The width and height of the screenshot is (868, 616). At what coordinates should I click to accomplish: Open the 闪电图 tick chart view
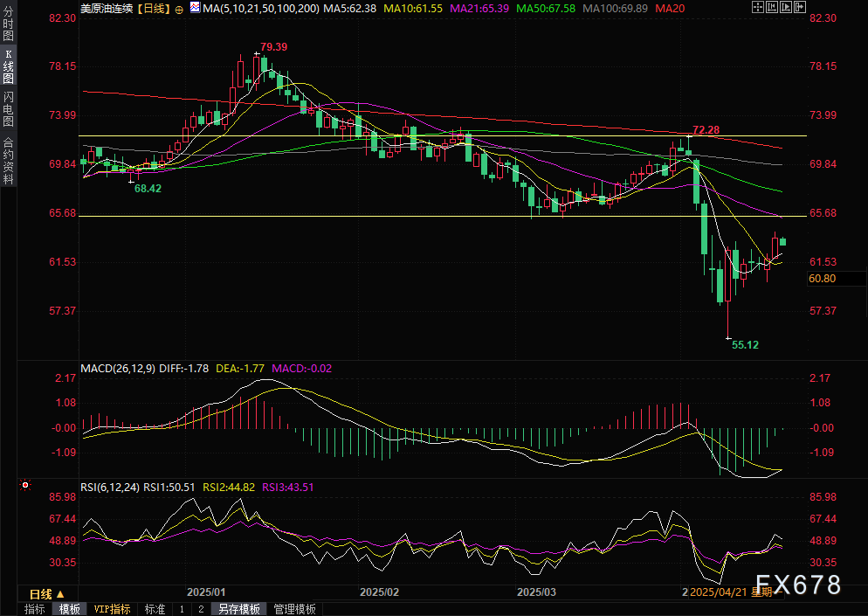point(8,110)
